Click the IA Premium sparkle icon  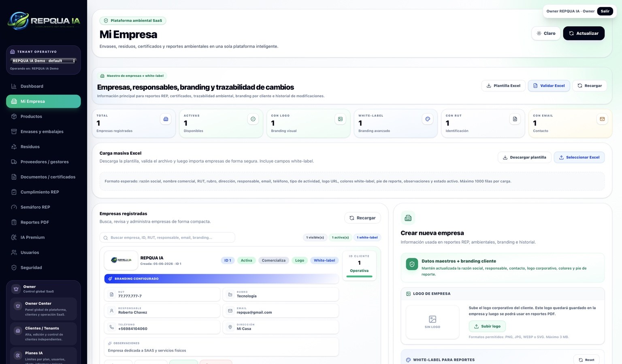point(14,237)
